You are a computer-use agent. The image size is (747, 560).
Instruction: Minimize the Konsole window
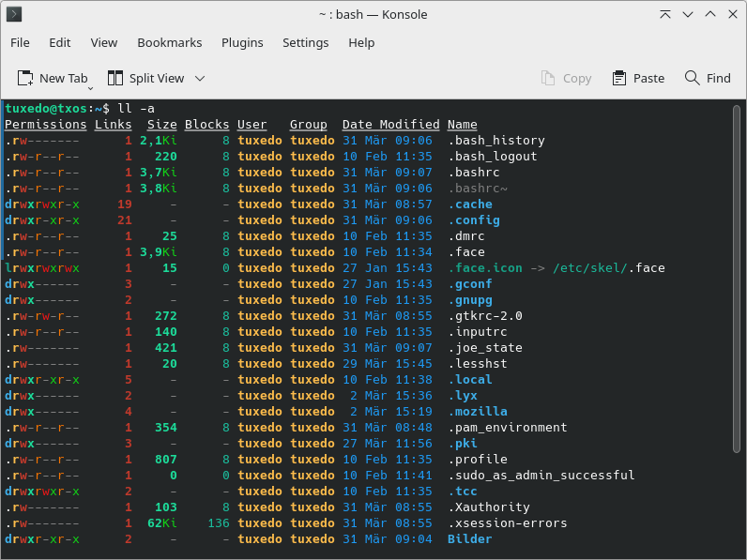(x=688, y=14)
